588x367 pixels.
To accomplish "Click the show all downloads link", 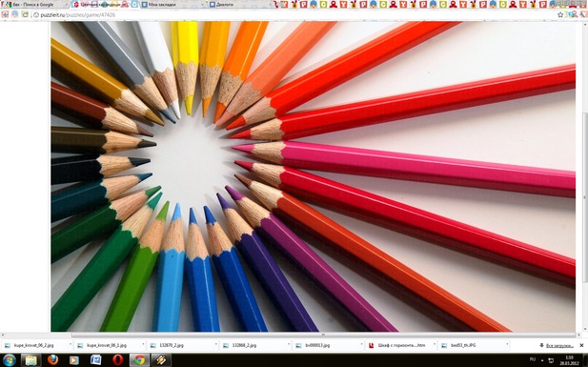I will [558, 345].
